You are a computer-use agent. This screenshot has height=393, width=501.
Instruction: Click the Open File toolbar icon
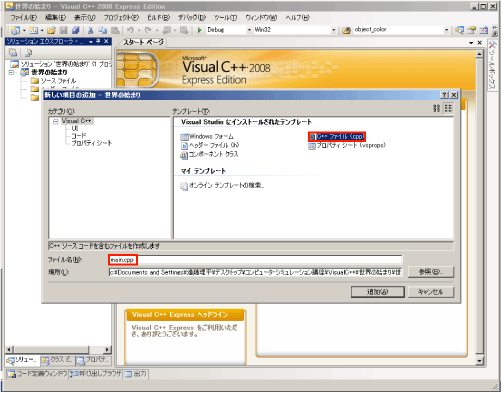coord(51,30)
